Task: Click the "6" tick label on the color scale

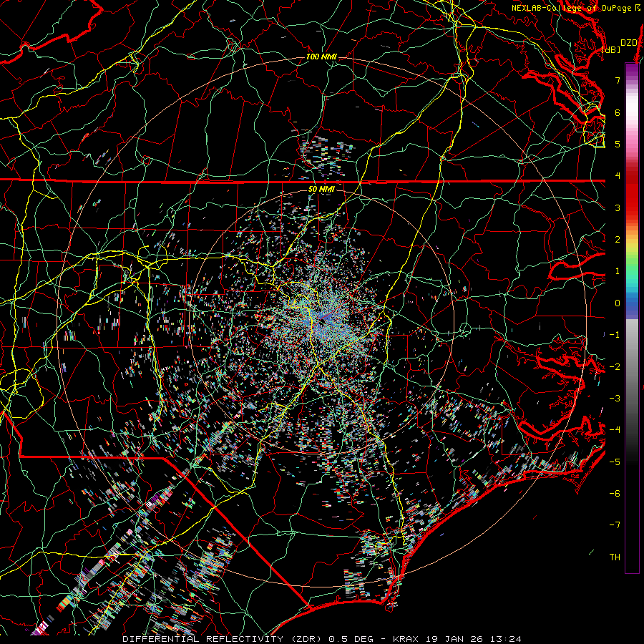Action: [618, 112]
